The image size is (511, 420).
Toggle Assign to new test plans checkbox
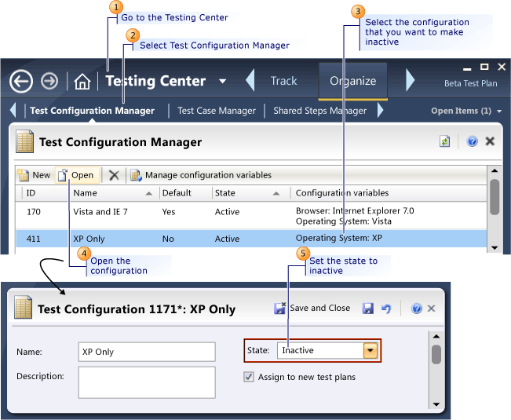[249, 377]
